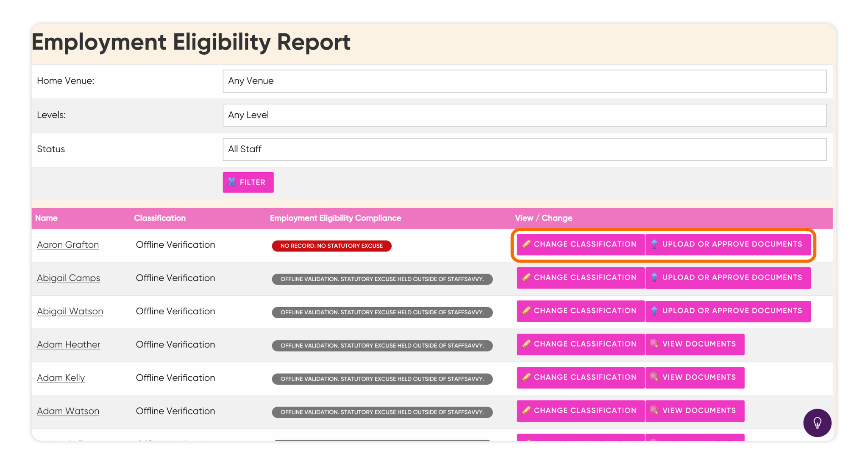868x459 pixels.
Task: Open the Levels dropdown showing Any Level
Action: tap(524, 115)
